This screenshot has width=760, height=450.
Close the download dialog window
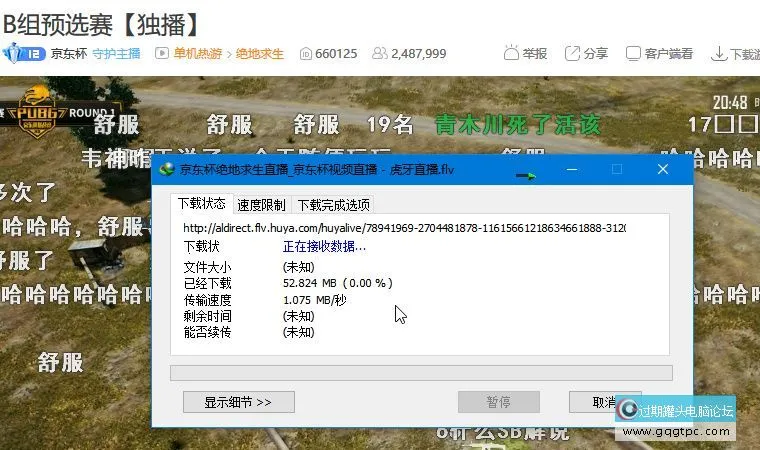point(663,169)
